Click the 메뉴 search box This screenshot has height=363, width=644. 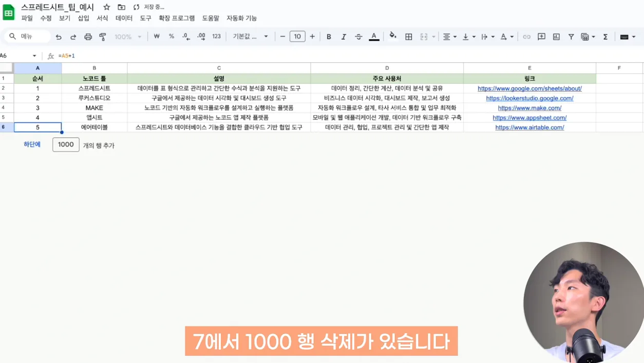tap(28, 37)
